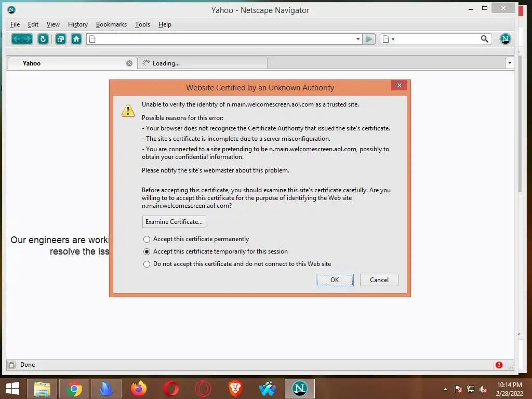This screenshot has height=399, width=532.
Task: Select Accept this certificate permanently
Action: click(x=196, y=239)
